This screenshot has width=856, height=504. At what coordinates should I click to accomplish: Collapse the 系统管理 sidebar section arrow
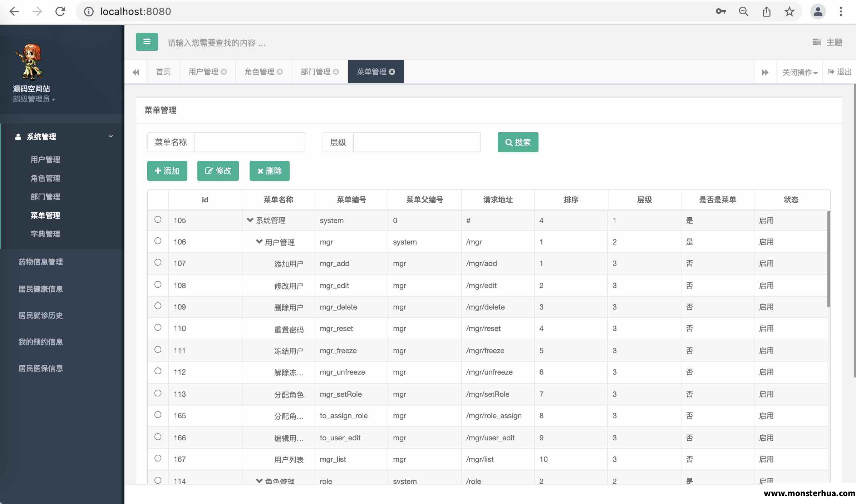tap(110, 136)
